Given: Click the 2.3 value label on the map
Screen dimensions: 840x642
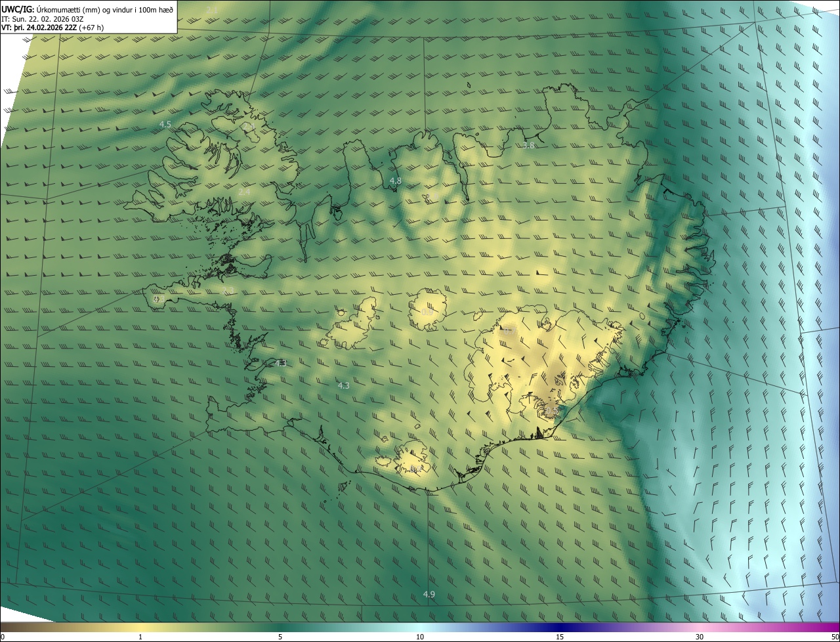Looking at the screenshot, I should (x=228, y=290).
